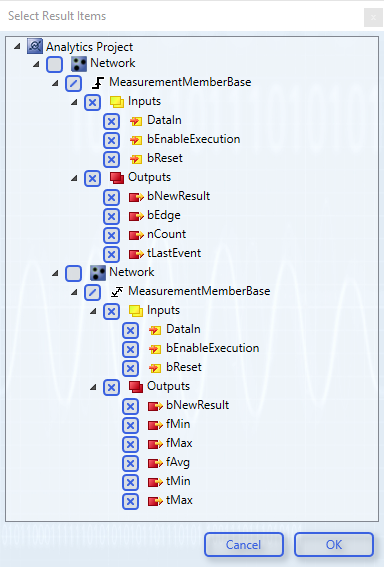Click the fMin output icon

pos(155,425)
